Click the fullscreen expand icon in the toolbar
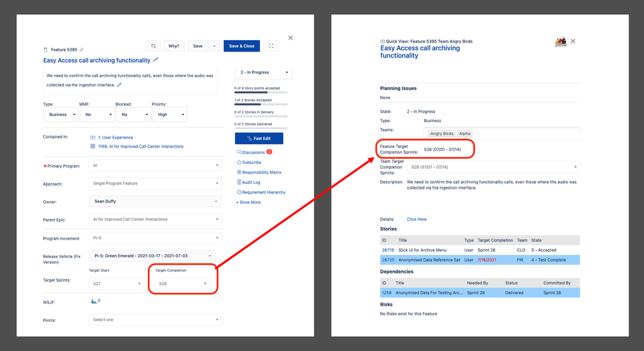 click(271, 46)
